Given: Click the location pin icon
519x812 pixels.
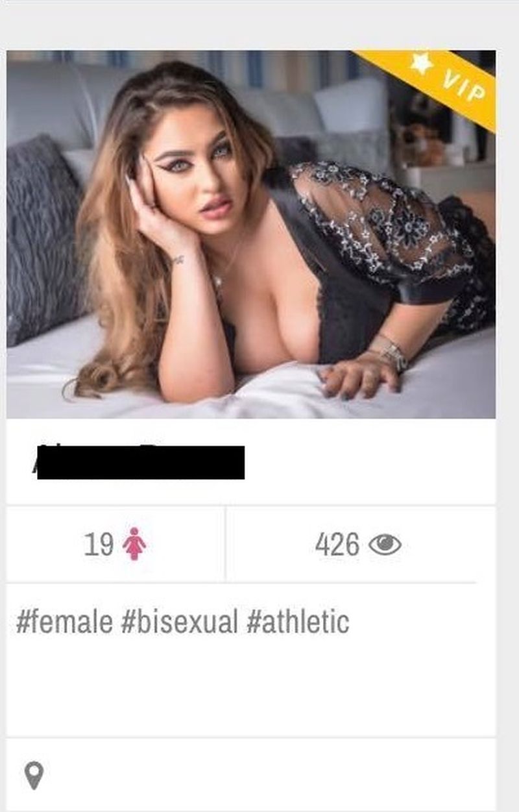Looking at the screenshot, I should pos(34,775).
